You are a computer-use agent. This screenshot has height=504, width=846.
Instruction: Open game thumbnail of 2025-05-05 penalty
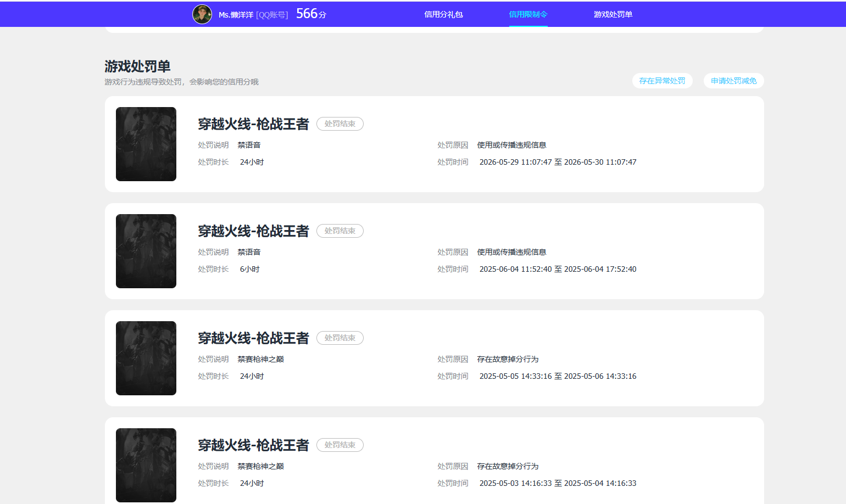pyautogui.click(x=146, y=358)
